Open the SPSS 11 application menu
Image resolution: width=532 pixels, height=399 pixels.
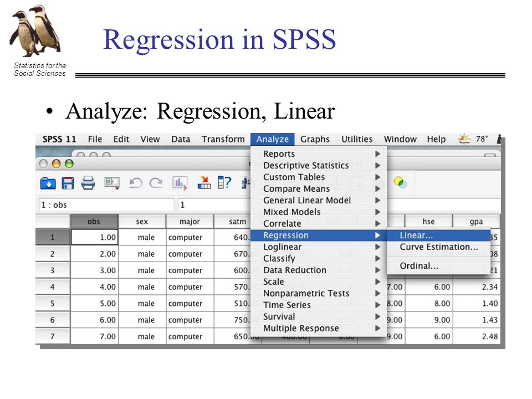click(x=59, y=140)
